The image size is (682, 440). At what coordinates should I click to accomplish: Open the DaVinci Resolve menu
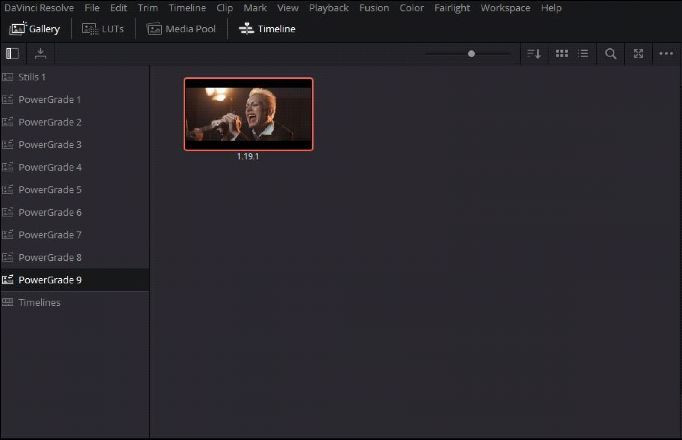point(39,8)
